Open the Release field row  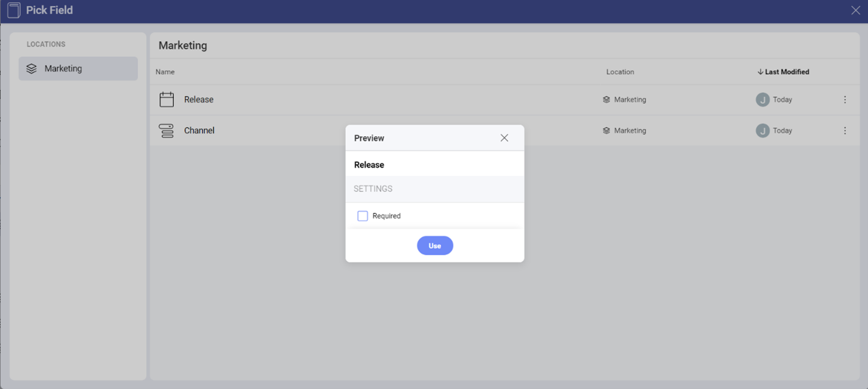tap(505, 100)
